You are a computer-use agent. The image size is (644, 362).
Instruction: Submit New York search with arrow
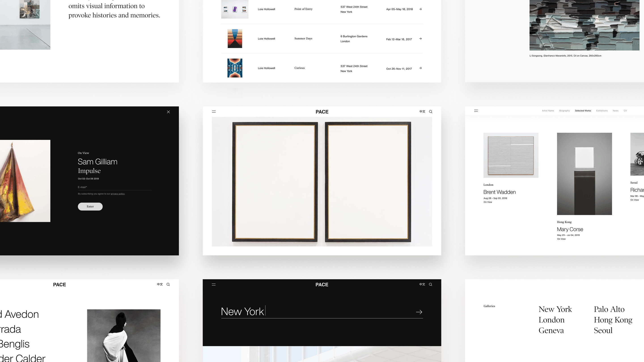coord(419,312)
